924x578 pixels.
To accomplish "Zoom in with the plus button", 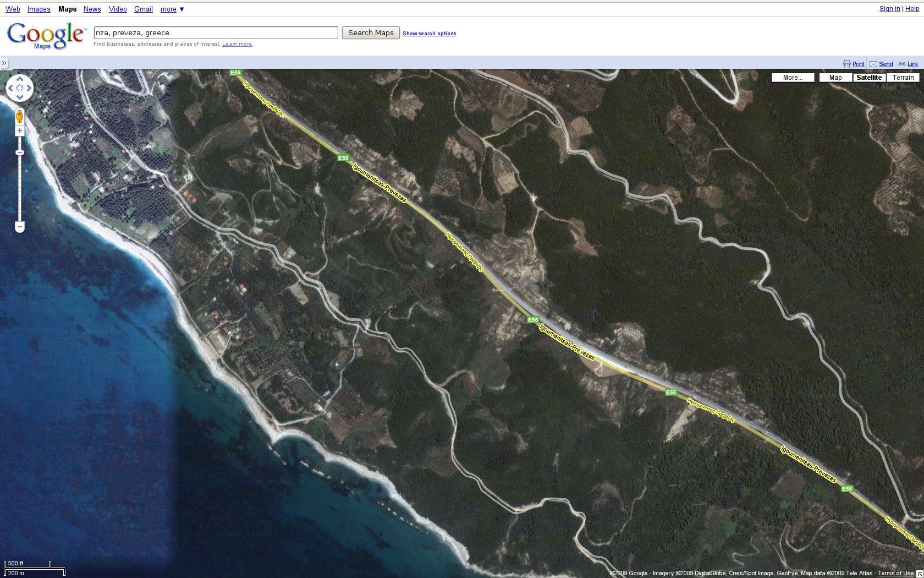I will point(20,131).
